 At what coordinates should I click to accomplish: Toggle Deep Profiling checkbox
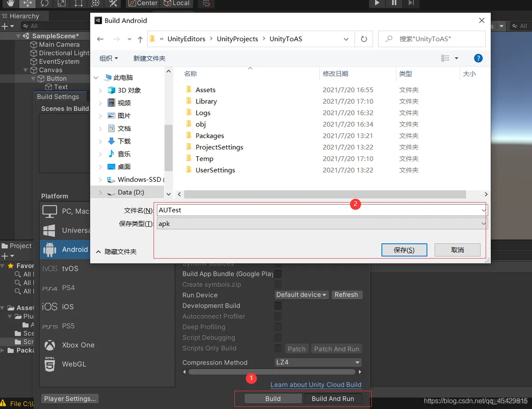[278, 327]
